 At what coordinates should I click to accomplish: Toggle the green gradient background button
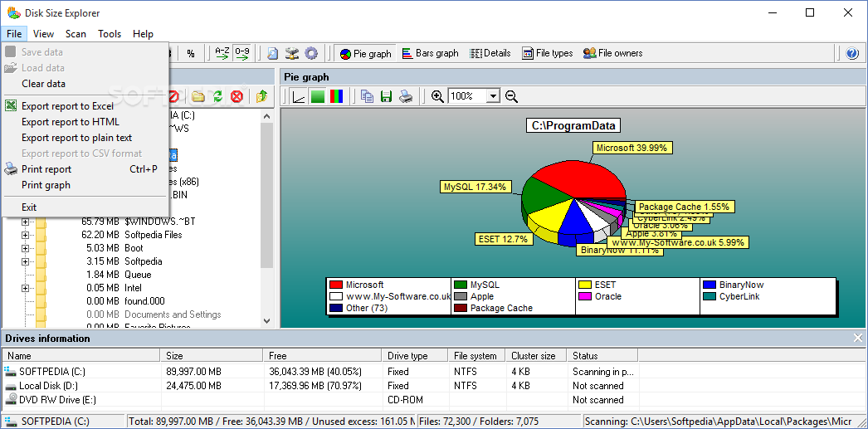coord(318,96)
